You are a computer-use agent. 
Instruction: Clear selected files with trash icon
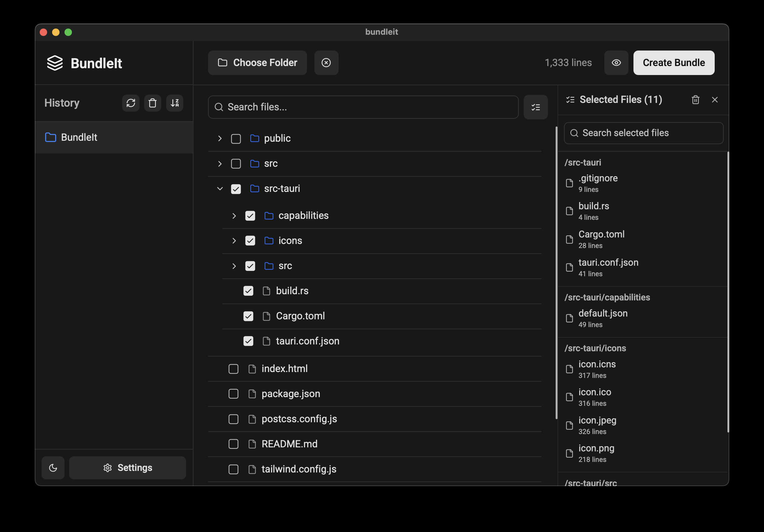(695, 100)
